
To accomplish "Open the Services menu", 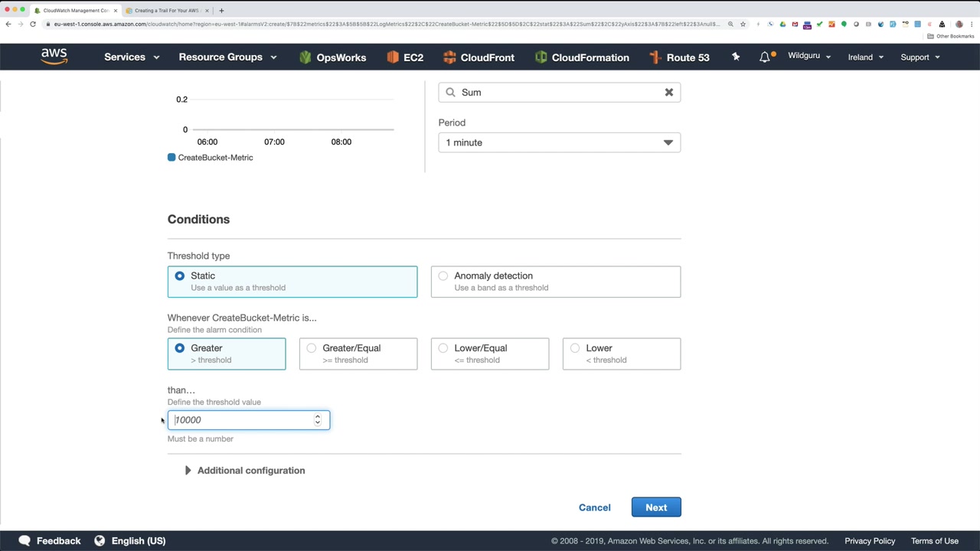I will click(131, 57).
